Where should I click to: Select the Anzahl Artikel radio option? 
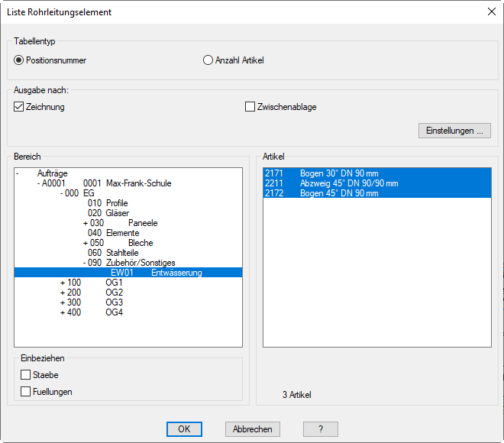(x=208, y=60)
